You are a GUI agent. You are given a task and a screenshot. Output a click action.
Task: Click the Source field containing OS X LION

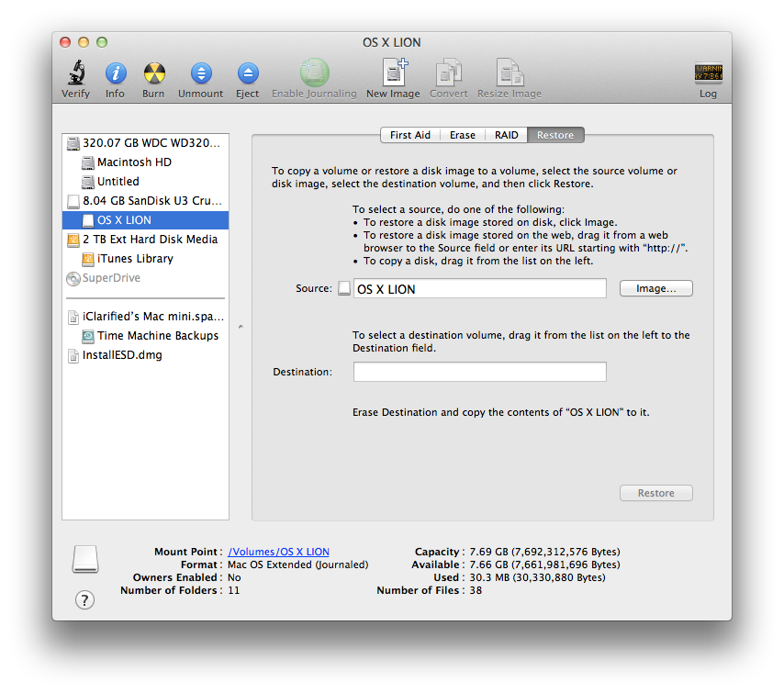pyautogui.click(x=479, y=289)
